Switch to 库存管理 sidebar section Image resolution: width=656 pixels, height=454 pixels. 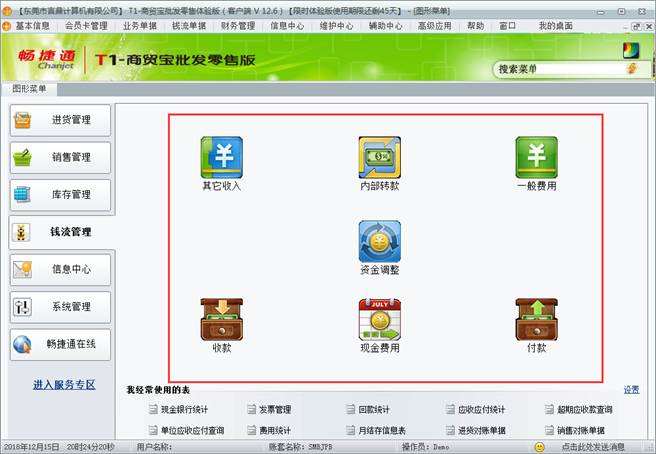[61, 194]
